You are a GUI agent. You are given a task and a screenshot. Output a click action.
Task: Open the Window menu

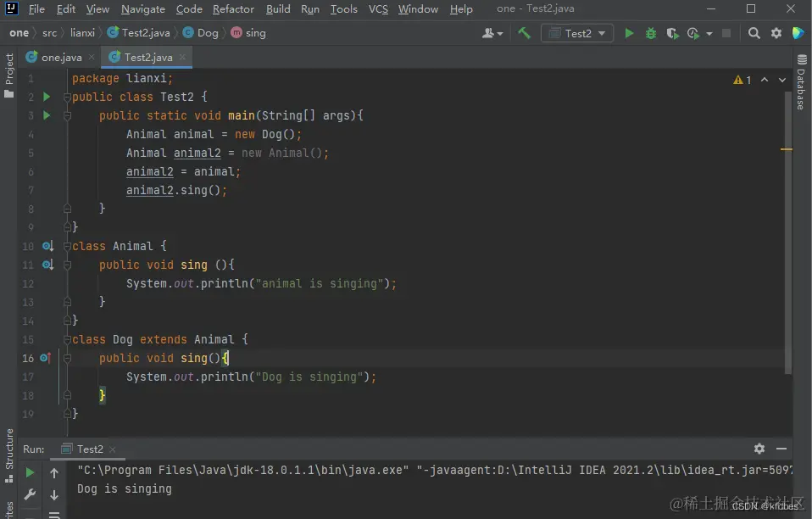(418, 8)
